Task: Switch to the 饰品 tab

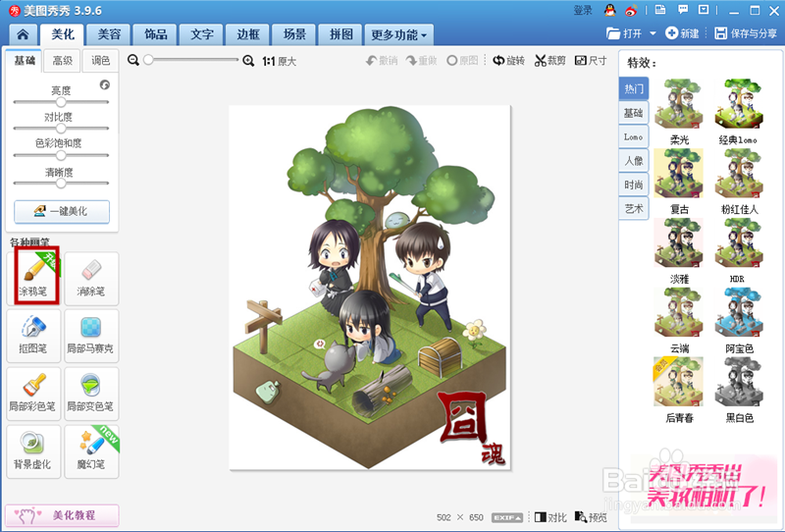Action: [x=156, y=34]
